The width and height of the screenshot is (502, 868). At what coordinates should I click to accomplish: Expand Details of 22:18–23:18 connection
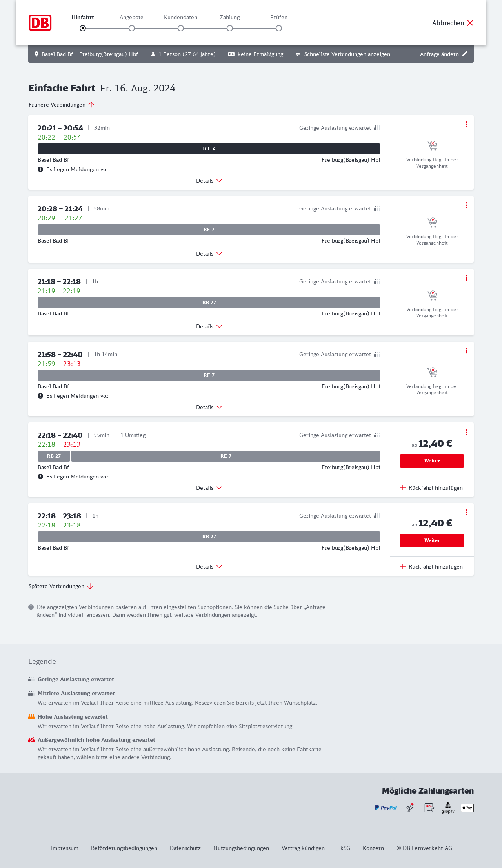(x=209, y=567)
